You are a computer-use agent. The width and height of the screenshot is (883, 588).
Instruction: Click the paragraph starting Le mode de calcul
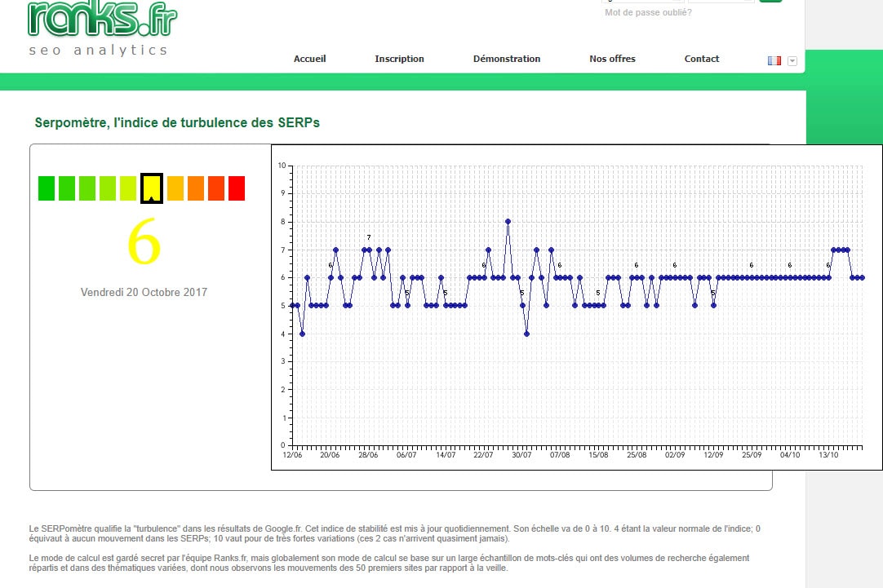(389, 563)
